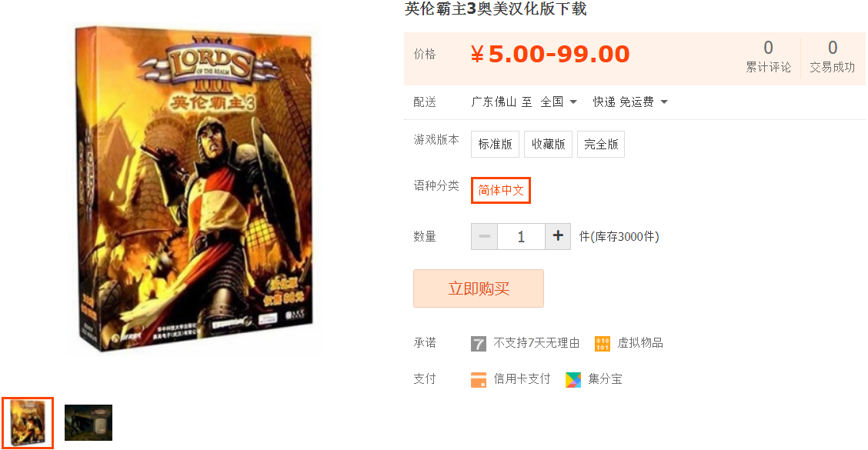
Task: Click the 7-day no-return policy icon
Action: 479,344
